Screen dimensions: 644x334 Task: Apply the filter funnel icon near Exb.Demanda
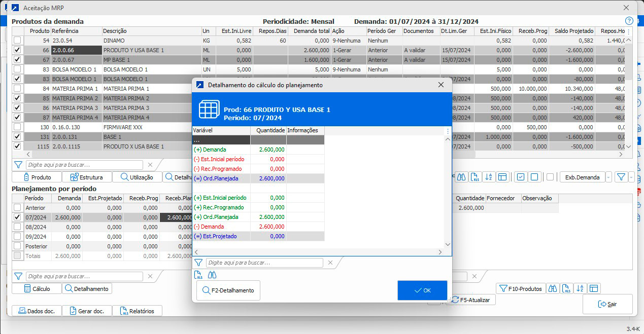[x=622, y=177]
